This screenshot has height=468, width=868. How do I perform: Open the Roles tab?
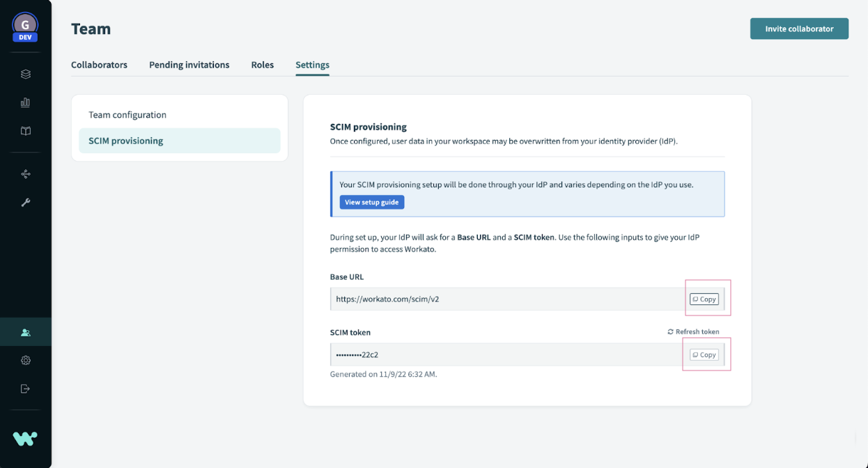point(262,65)
